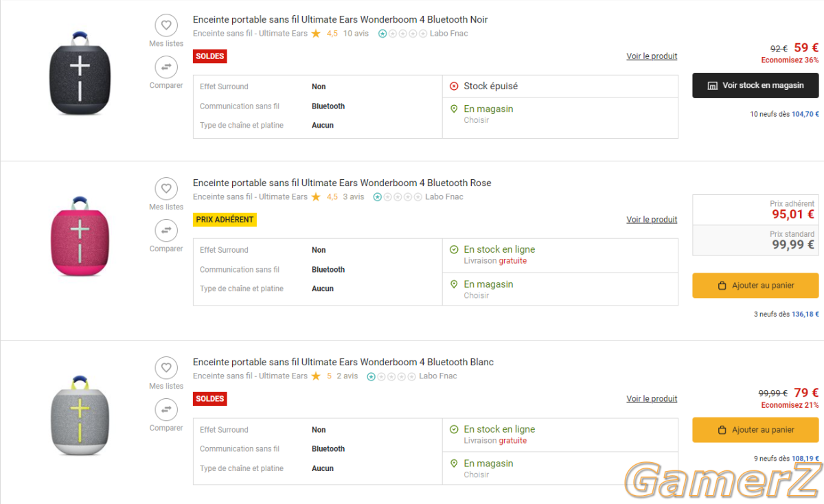The height and width of the screenshot is (504, 824).
Task: View 10 new offers from 104,70 €
Action: [785, 114]
